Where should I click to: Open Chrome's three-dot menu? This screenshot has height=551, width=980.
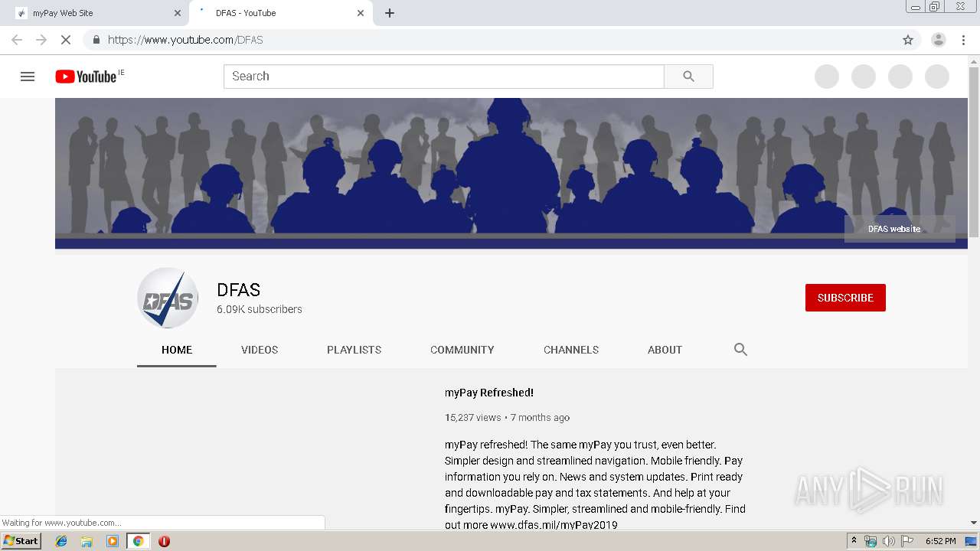click(963, 40)
